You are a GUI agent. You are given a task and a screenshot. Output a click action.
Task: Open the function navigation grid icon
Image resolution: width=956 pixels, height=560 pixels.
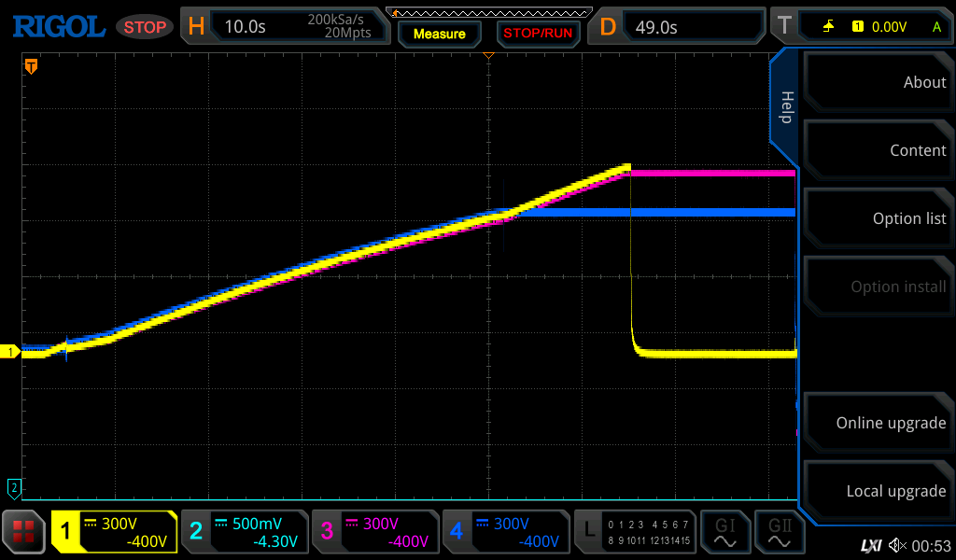24,532
